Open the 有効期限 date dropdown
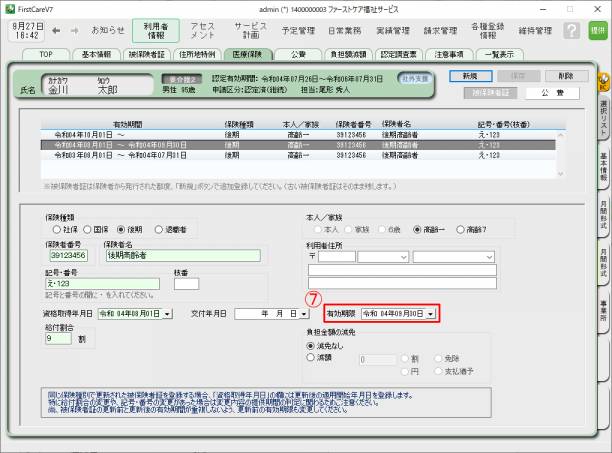Viewport: 612px width, 453px height. pos(430,314)
